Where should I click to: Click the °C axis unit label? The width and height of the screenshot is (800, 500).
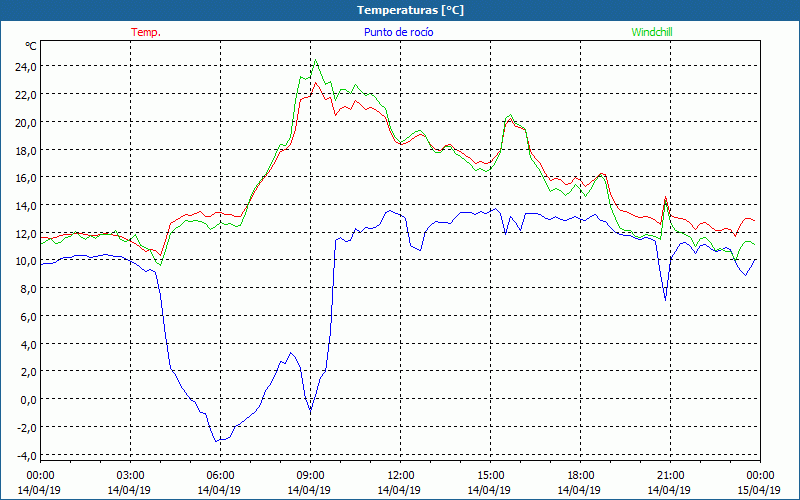click(x=31, y=46)
